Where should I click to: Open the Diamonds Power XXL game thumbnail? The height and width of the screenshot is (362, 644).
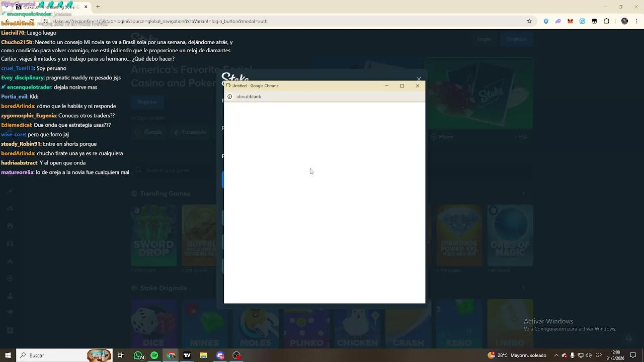pos(459,235)
